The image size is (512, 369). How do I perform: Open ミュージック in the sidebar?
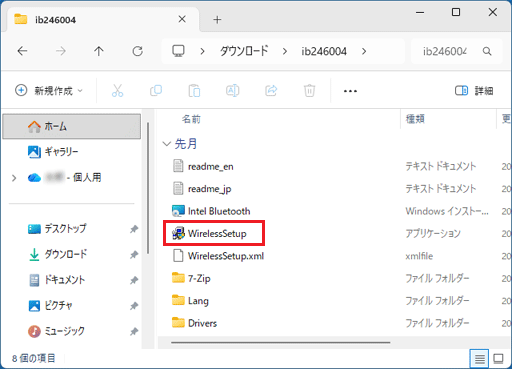[56, 331]
